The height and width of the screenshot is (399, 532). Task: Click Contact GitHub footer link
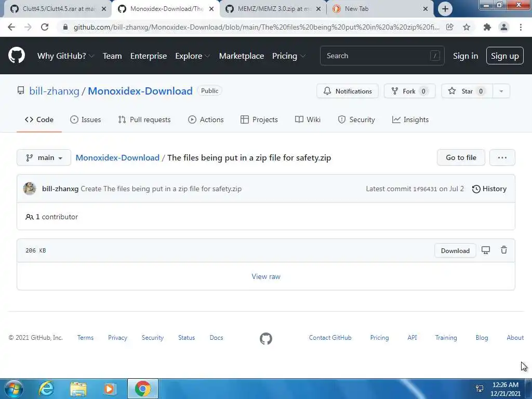point(330,338)
